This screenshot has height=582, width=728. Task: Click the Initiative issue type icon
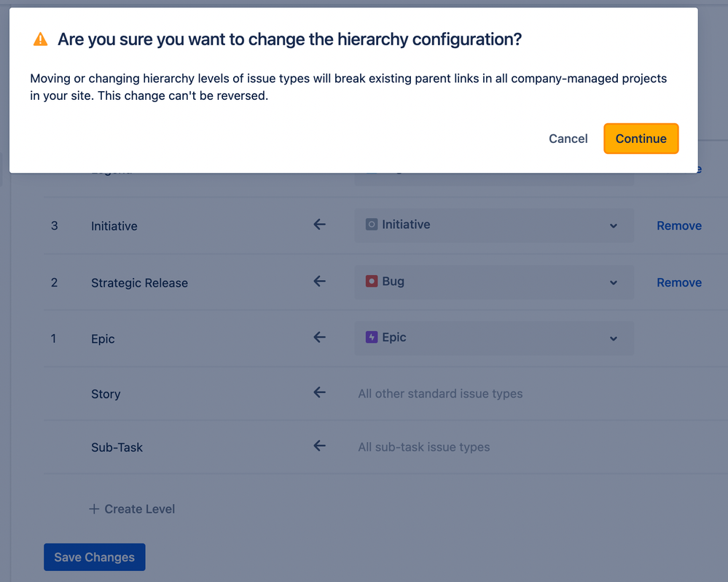click(372, 225)
